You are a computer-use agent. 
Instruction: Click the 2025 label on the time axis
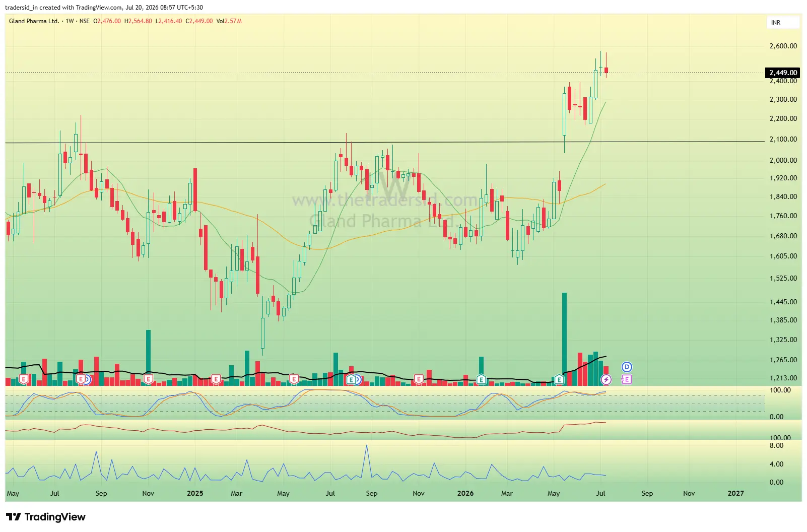click(x=195, y=493)
